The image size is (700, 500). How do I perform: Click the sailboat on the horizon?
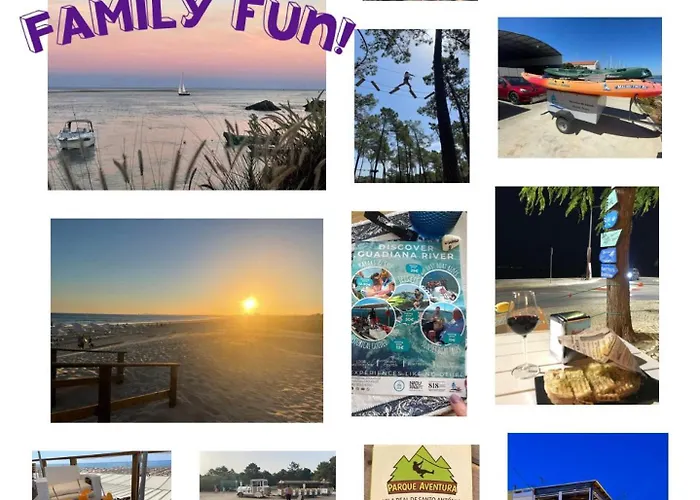[x=183, y=84]
